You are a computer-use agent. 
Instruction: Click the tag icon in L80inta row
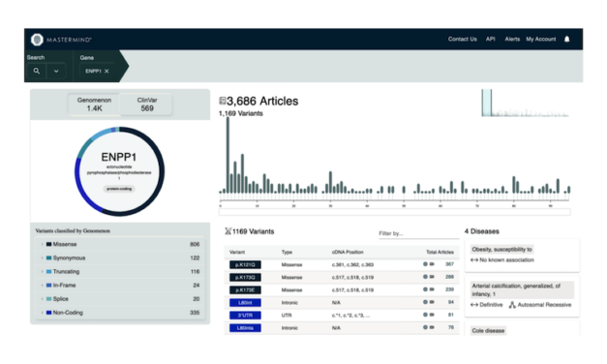click(432, 327)
